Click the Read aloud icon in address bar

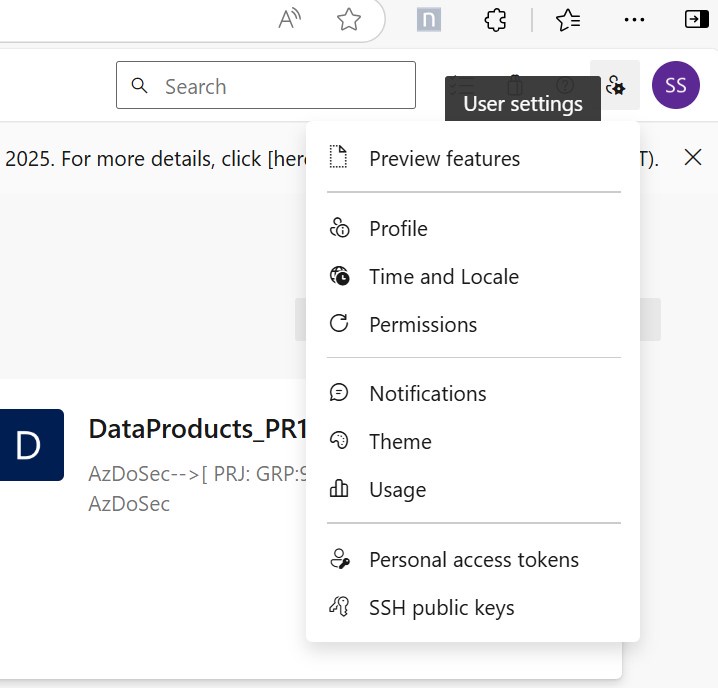click(x=289, y=19)
